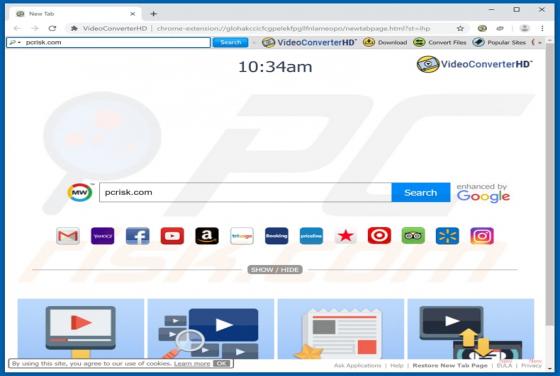Open the Chrome three-dot menu

[x=542, y=28]
